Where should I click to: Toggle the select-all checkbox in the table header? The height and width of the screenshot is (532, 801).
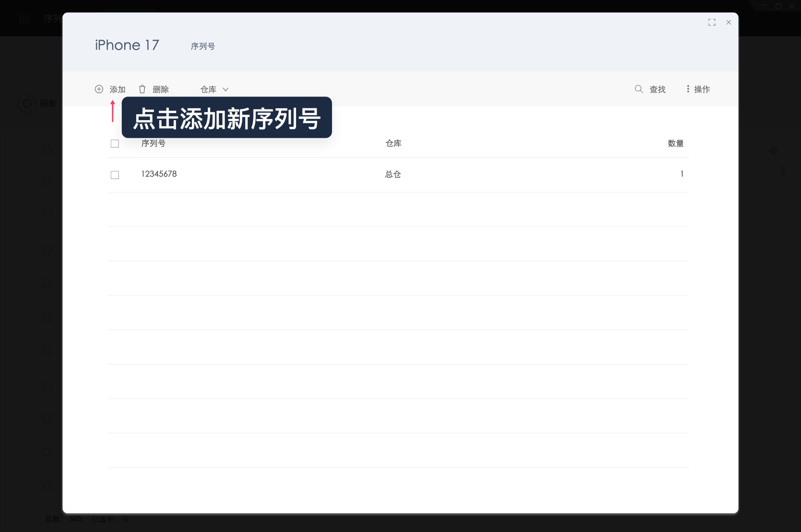(115, 143)
